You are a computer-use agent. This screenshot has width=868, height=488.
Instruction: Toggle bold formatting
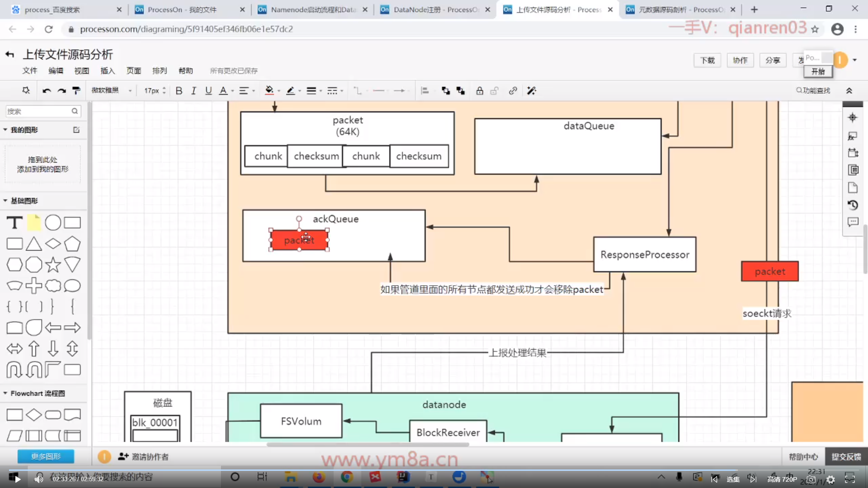click(x=179, y=91)
